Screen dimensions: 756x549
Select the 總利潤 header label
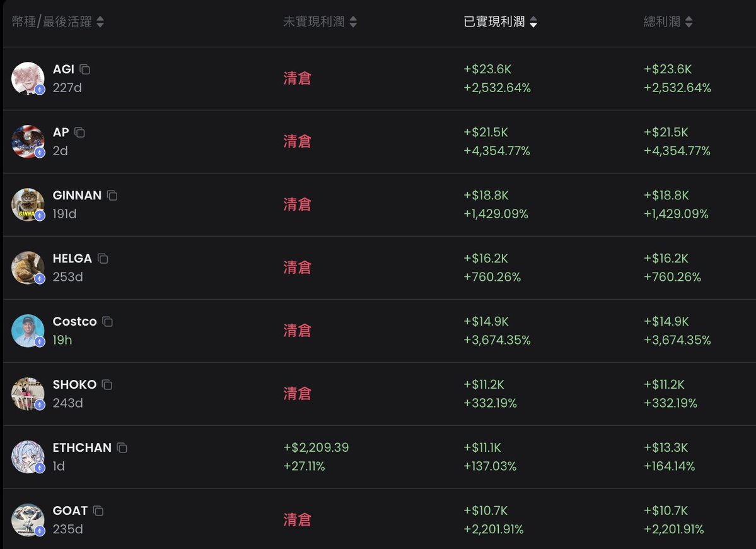tap(662, 21)
